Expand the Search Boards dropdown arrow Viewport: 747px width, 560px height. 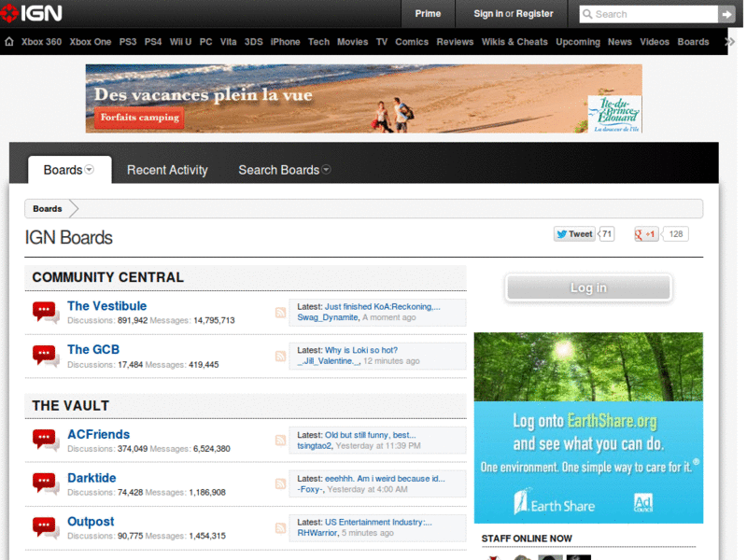(326, 170)
